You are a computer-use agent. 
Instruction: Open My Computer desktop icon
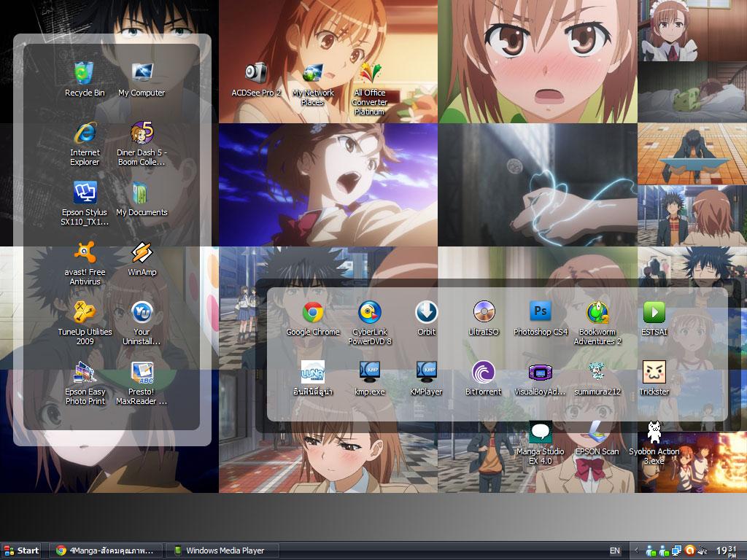[x=142, y=79]
